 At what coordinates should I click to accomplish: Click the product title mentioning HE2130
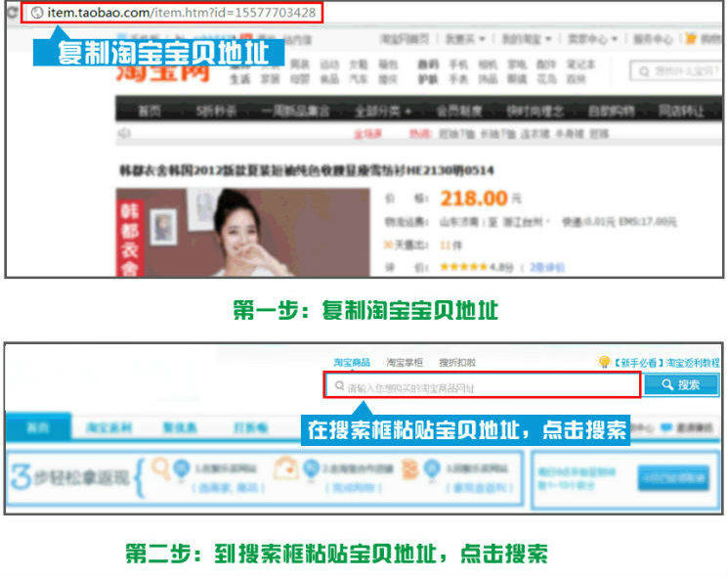[307, 170]
